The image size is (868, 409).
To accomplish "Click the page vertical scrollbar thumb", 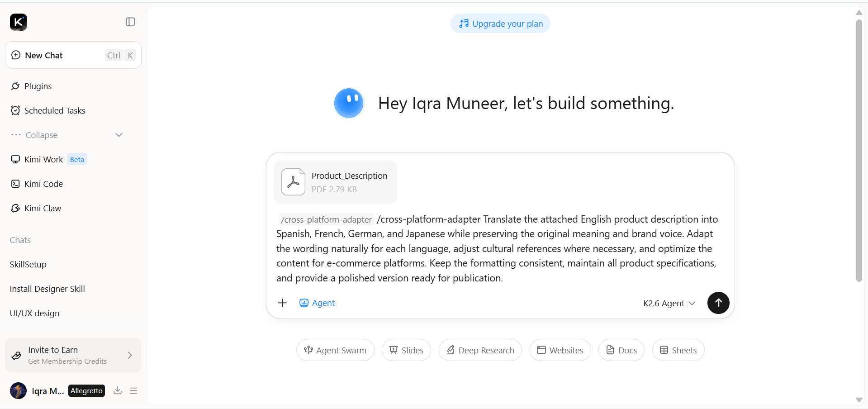I will click(x=859, y=150).
